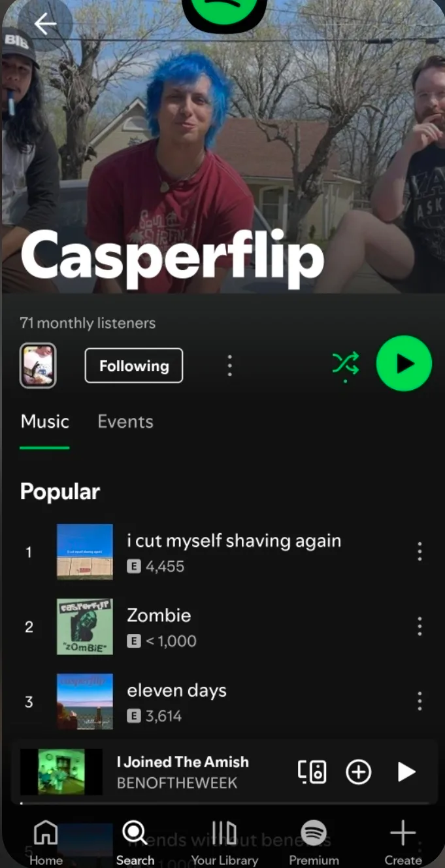445x868 pixels.
Task: Tap the Create plus icon
Action: 403,843
